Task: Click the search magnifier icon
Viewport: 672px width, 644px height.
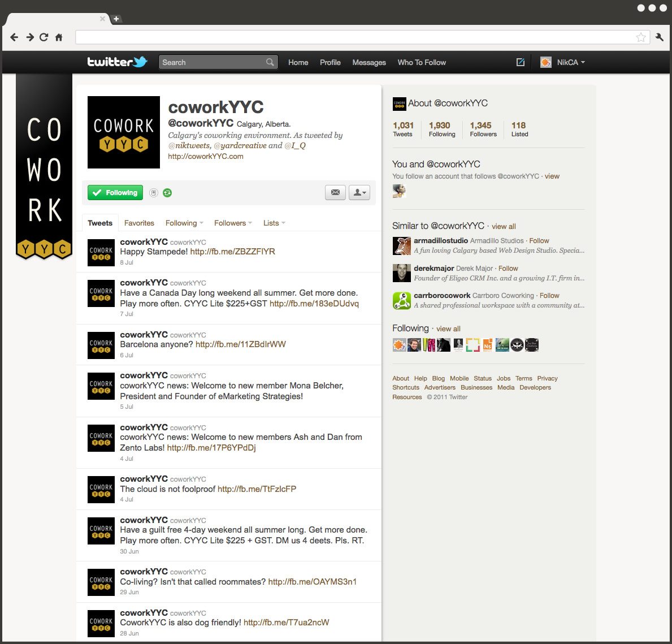Action: click(x=270, y=62)
